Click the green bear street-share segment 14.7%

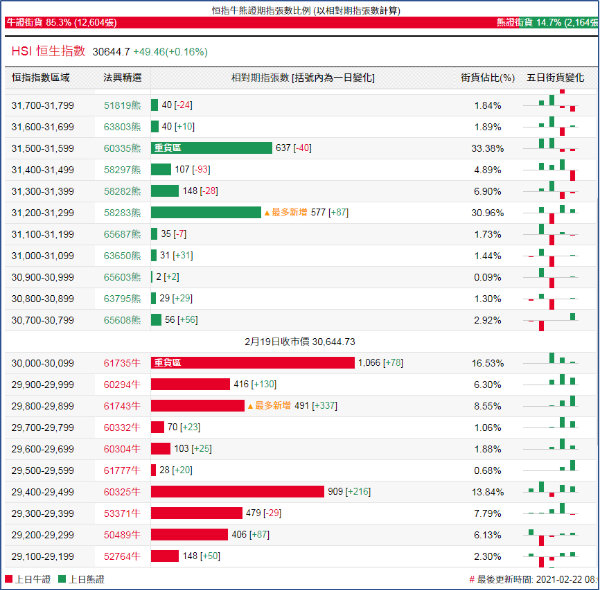tap(558, 23)
